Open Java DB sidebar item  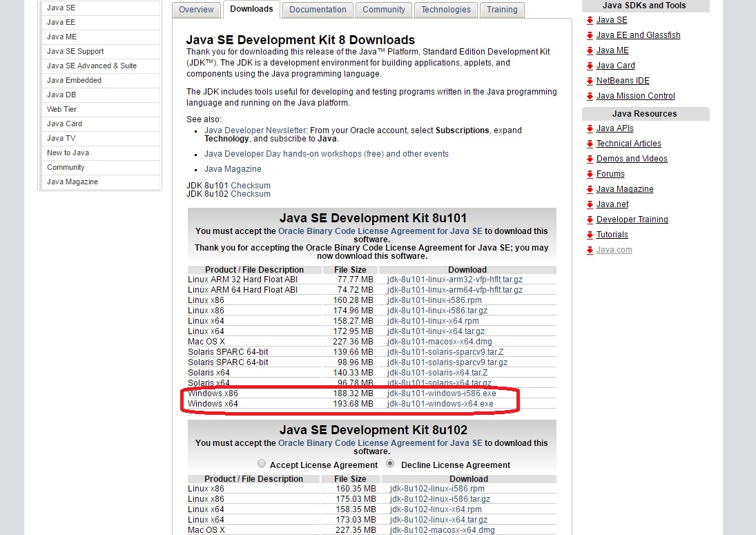[x=100, y=95]
